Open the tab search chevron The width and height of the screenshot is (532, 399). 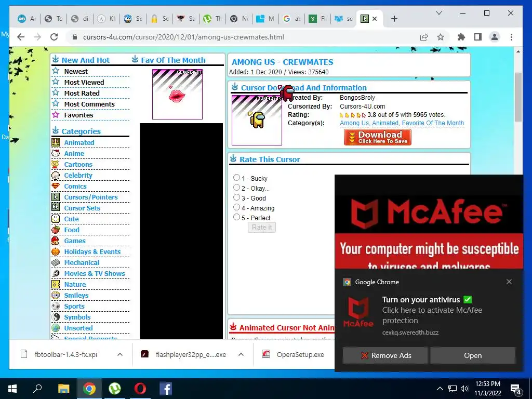coord(438,13)
